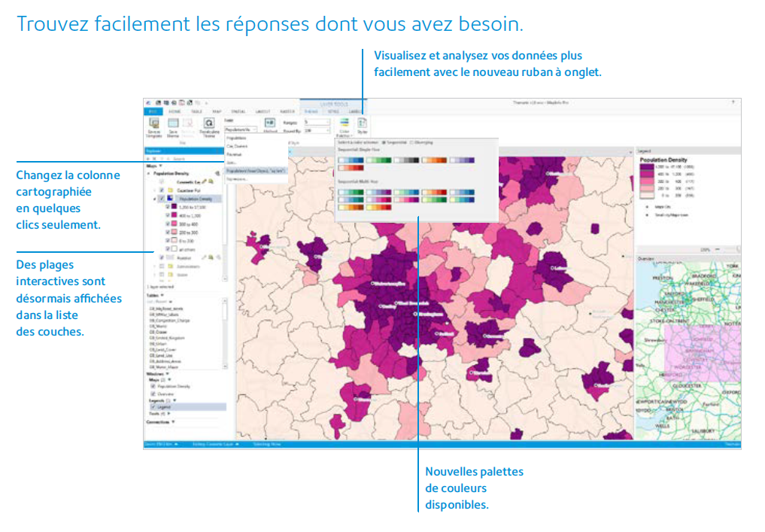Click the pencil edit icon on Cosmetic Layer

pyautogui.click(x=205, y=181)
